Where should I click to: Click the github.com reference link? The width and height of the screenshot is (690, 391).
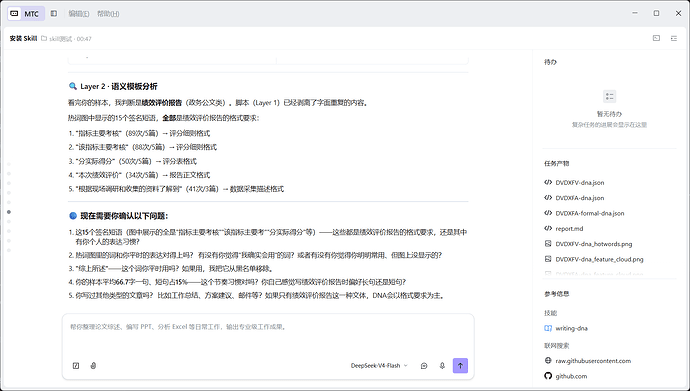tap(571, 376)
